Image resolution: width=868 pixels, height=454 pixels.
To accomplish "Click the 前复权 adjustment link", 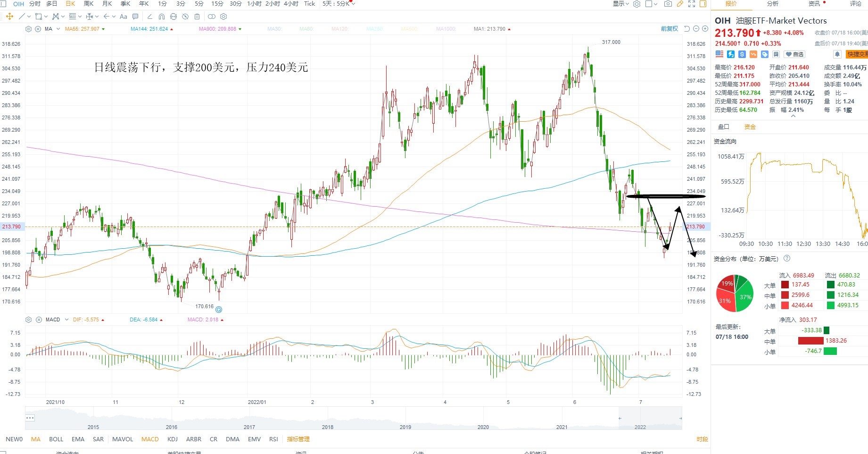I will (669, 29).
